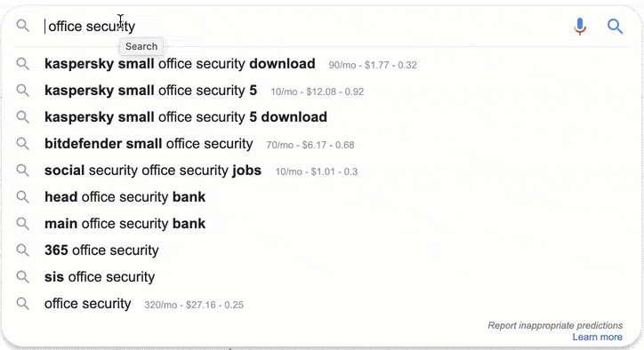
Task: Select suggestion kaspersky small office security download
Action: [x=180, y=64]
